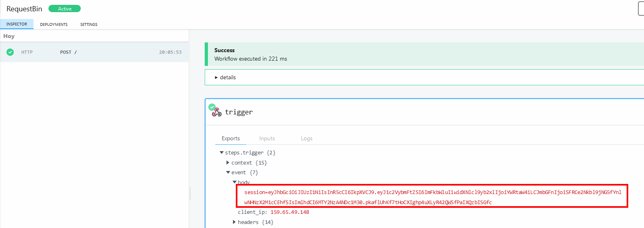The width and height of the screenshot is (644, 228).
Task: Click the client_ip value 159.65.49.148
Action: [x=289, y=212]
